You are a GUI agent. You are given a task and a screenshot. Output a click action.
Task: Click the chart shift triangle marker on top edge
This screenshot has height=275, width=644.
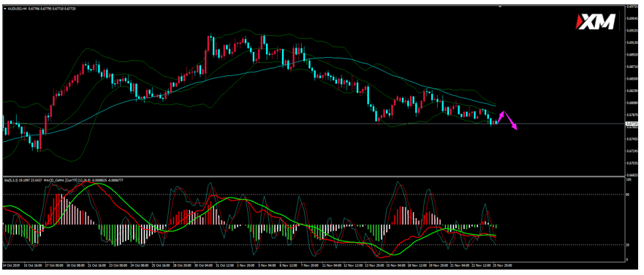point(500,7)
